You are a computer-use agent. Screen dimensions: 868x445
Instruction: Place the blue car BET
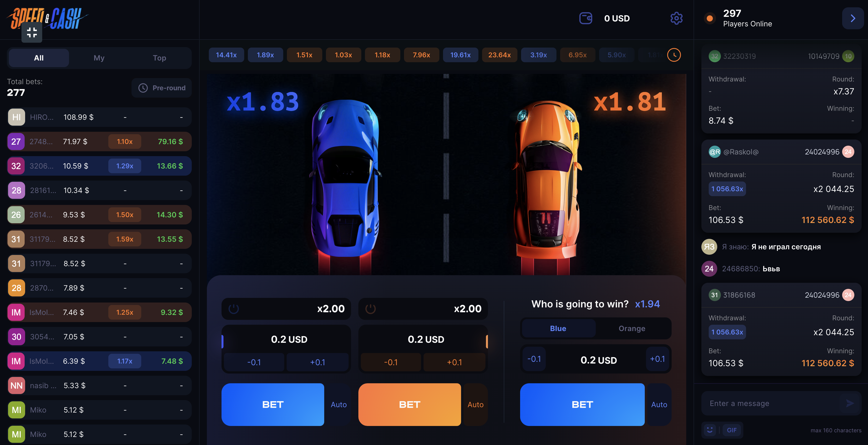coord(273,405)
